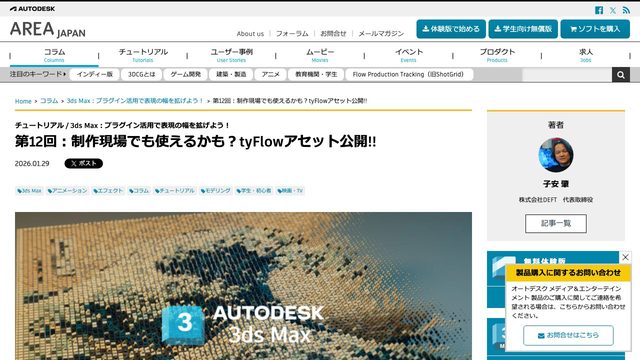Click the 3ds Max hero image
The image size is (640, 360).
point(243,286)
